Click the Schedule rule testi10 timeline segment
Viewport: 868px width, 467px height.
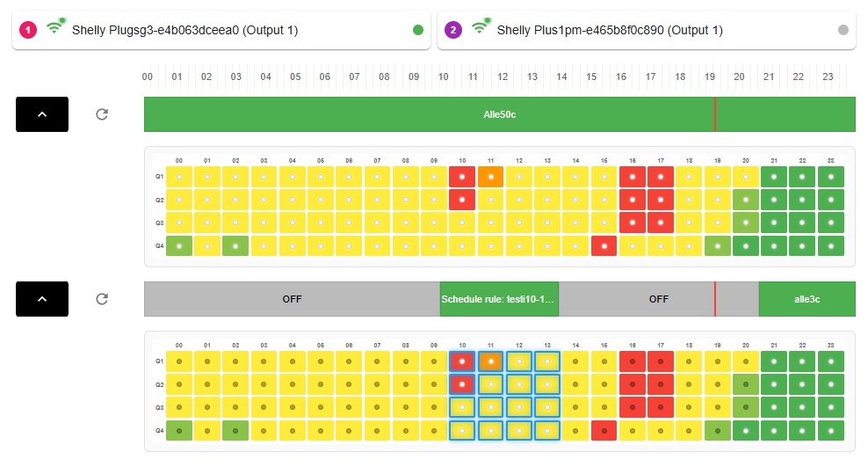tap(499, 299)
